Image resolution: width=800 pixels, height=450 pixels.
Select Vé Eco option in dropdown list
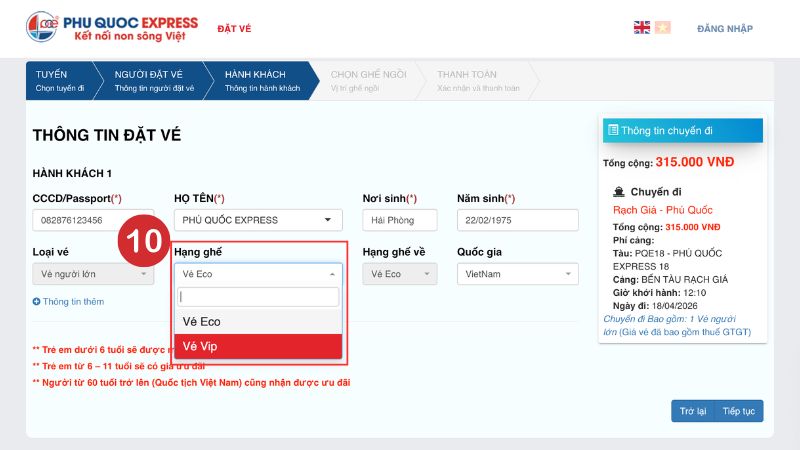click(258, 321)
